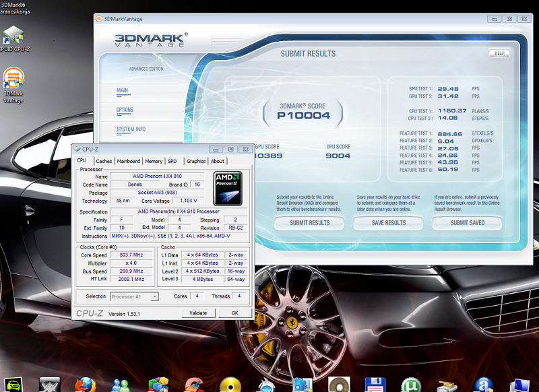
Task: Go to MAIN in 3DMark Vantage sidebar
Action: (123, 90)
